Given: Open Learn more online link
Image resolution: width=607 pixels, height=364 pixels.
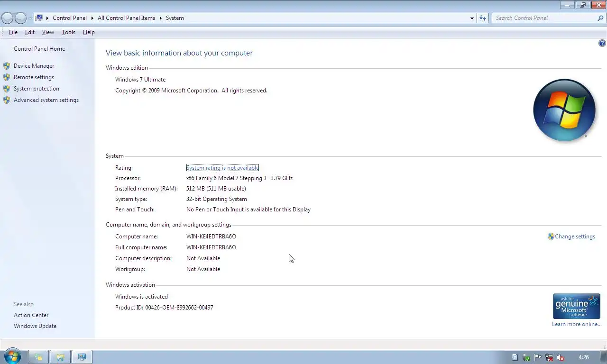Looking at the screenshot, I should [x=577, y=324].
